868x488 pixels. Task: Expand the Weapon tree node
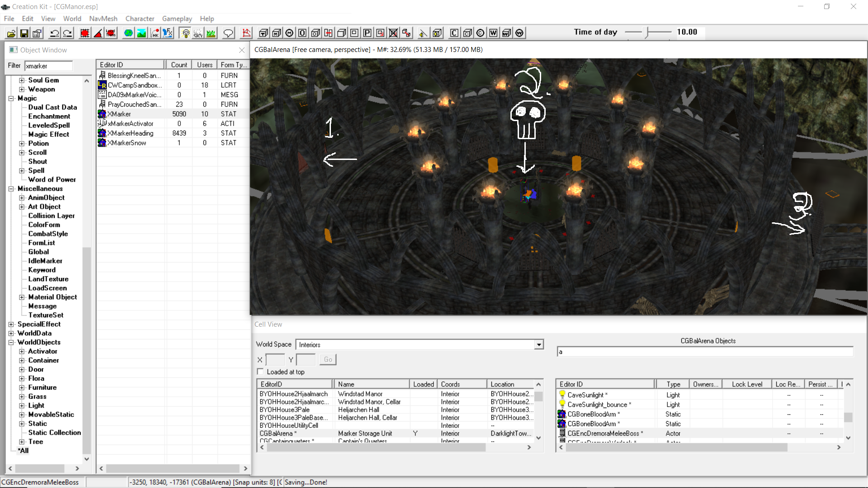point(22,89)
